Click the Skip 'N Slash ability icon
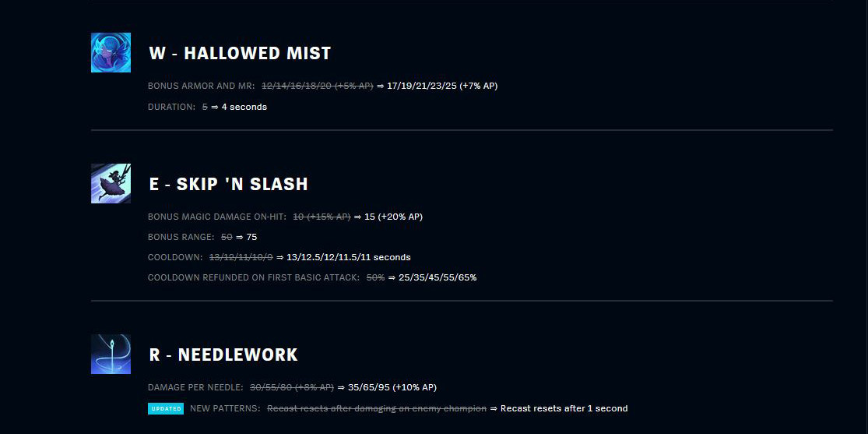Viewport: 868px width, 434px height. click(x=111, y=183)
